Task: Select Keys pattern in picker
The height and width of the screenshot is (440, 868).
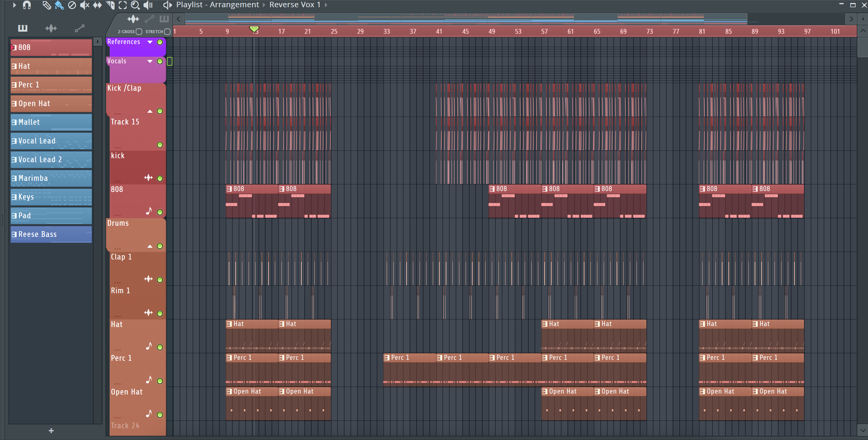Action: (51, 197)
